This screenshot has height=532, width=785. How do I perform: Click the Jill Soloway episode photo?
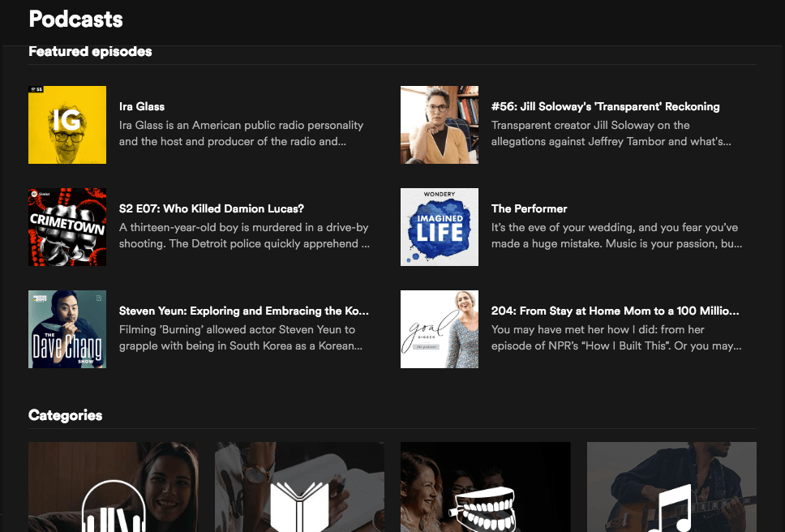440,125
